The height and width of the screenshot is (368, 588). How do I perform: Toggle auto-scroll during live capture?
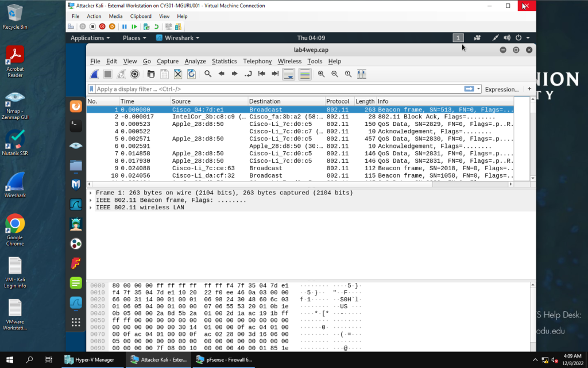(x=289, y=74)
